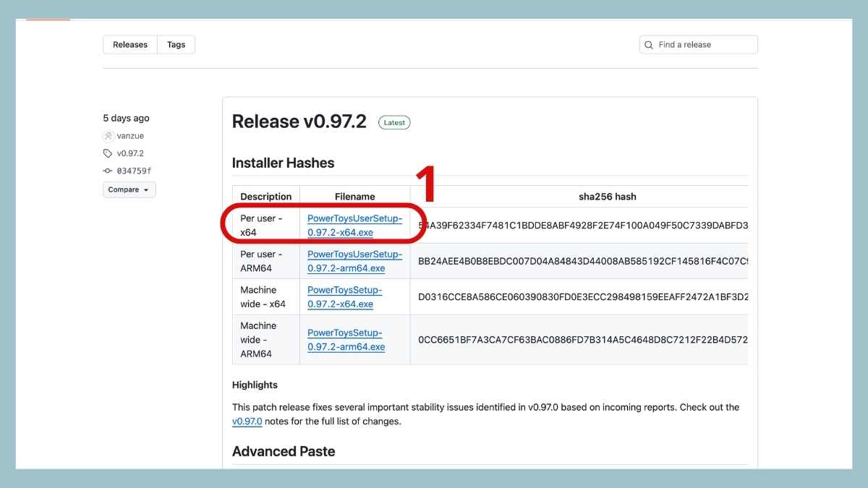The width and height of the screenshot is (868, 488).
Task: Click the tag icon beside v0.97.2
Action: pos(108,153)
